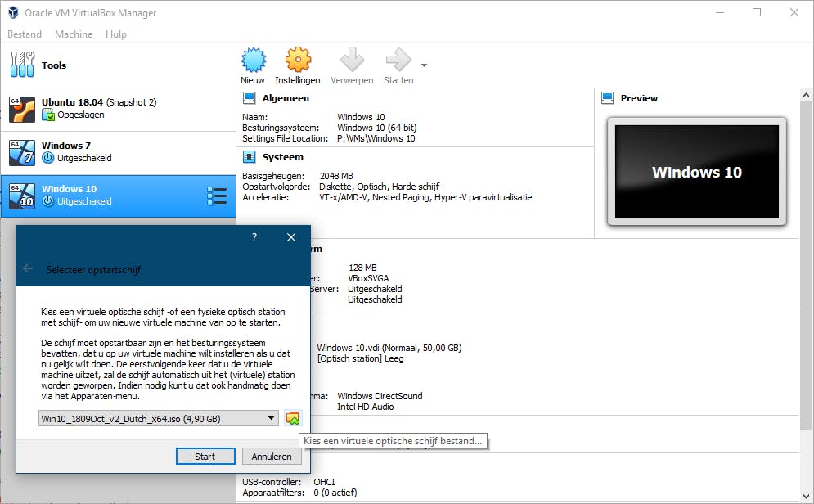Click the details pane scrollbar thumb
The image size is (814, 504).
tap(806, 265)
